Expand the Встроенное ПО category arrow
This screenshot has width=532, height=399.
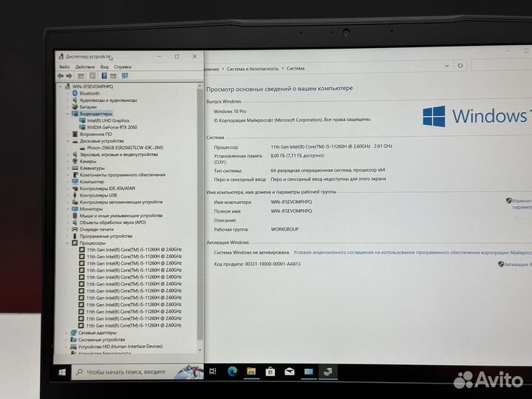(68, 134)
